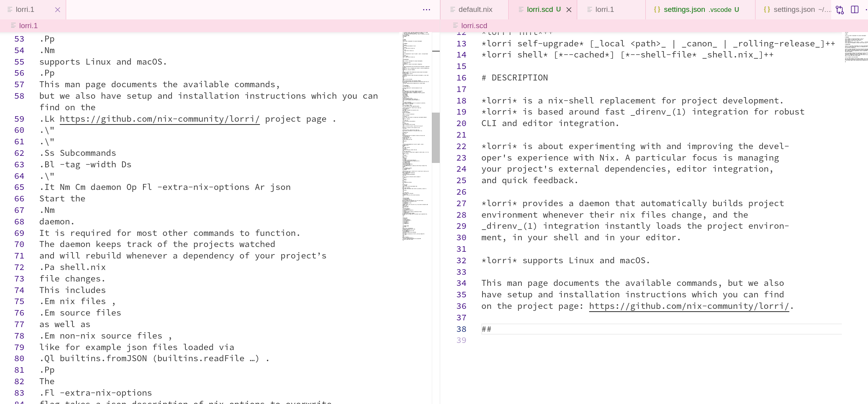Click the '##' text on line 38
This screenshot has width=868, height=404.
[486, 329]
